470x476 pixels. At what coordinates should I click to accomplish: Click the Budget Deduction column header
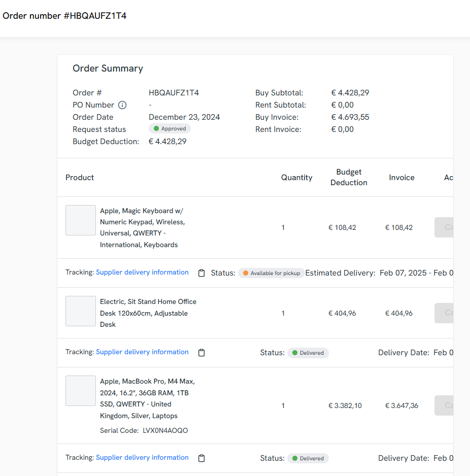tap(349, 178)
